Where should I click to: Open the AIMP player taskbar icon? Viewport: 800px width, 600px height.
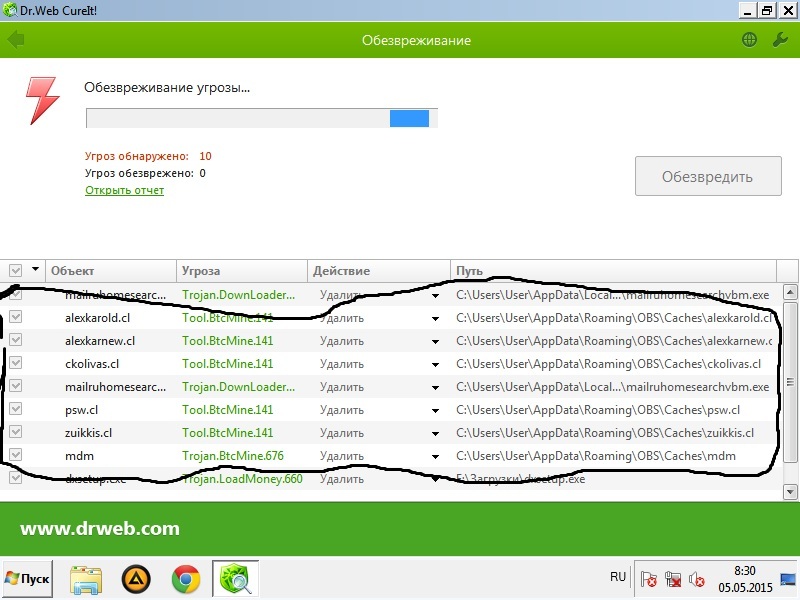[136, 578]
